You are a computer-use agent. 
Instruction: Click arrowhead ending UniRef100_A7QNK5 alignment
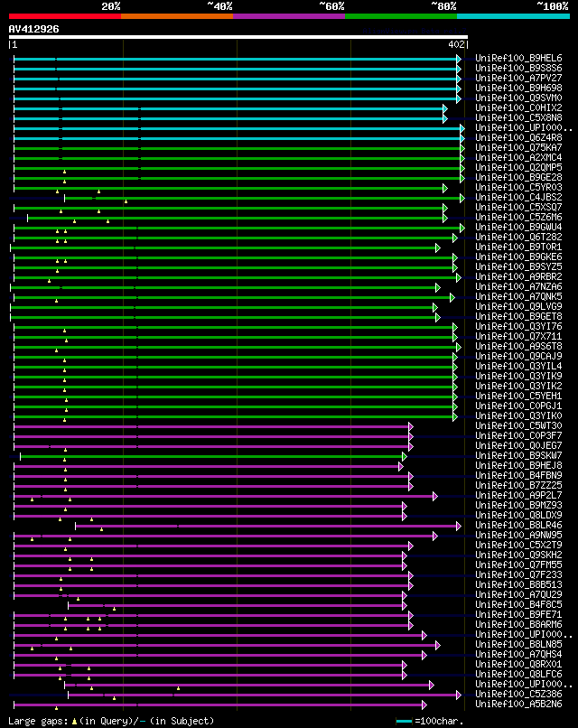[x=452, y=297]
